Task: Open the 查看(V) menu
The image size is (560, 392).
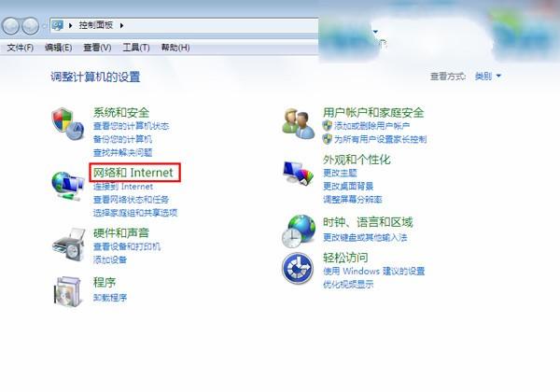Action: (97, 48)
